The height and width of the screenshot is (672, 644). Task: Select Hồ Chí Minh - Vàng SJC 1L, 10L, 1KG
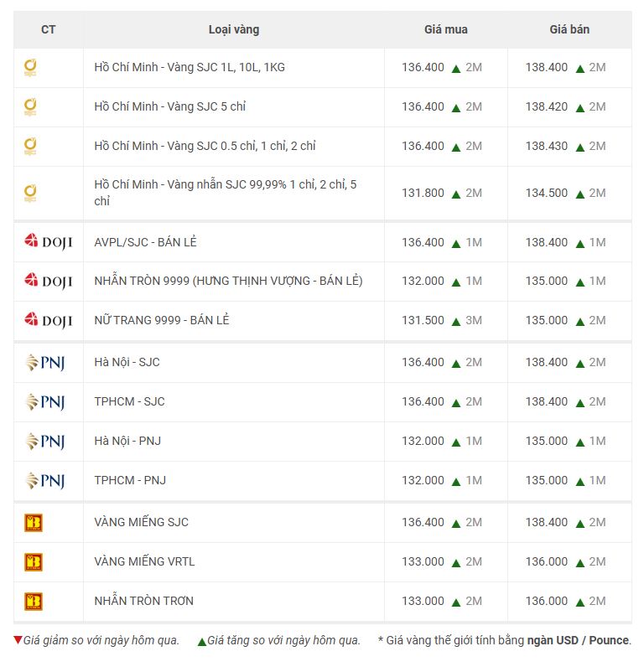(x=190, y=67)
